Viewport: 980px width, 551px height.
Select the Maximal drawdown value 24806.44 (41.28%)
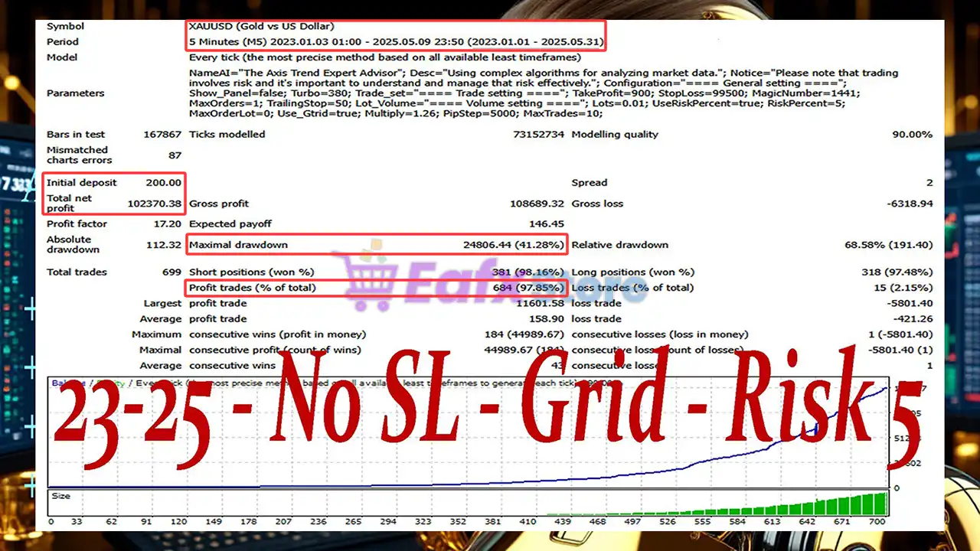pos(513,245)
